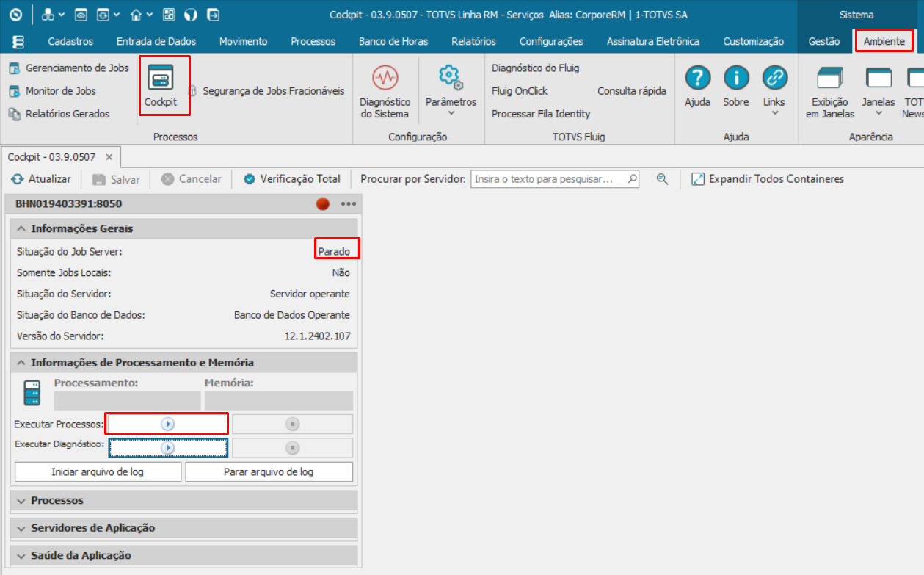Open the Configurações ribbon tab

tap(551, 41)
